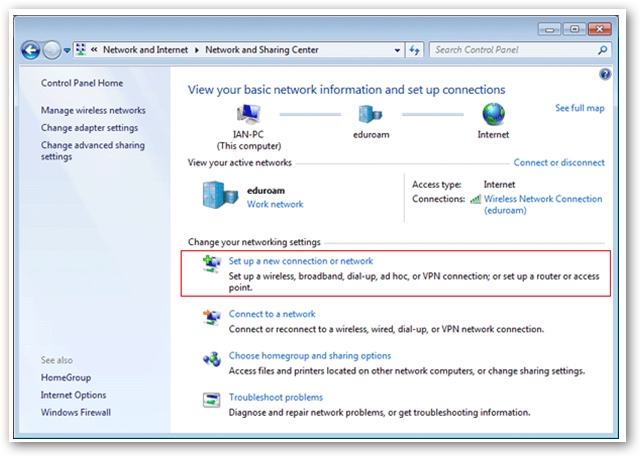Click the wireless signal strength bars icon
The height and width of the screenshot is (456, 640).
point(476,199)
